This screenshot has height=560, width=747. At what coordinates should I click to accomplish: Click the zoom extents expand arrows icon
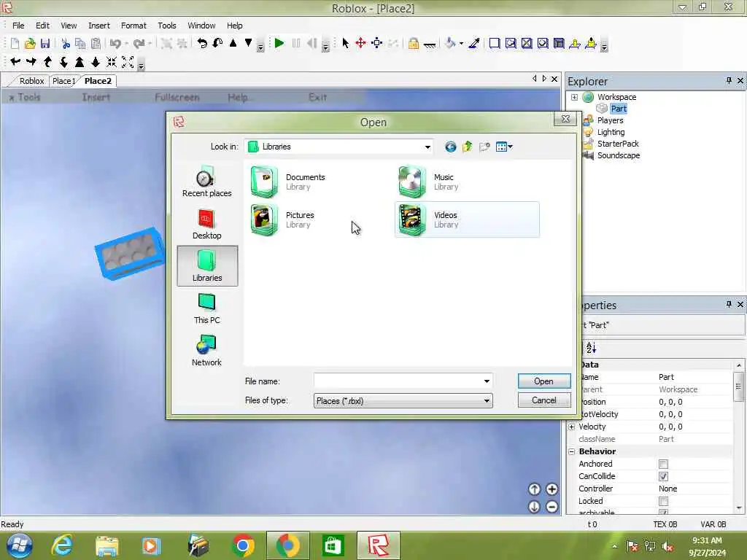pos(128,62)
